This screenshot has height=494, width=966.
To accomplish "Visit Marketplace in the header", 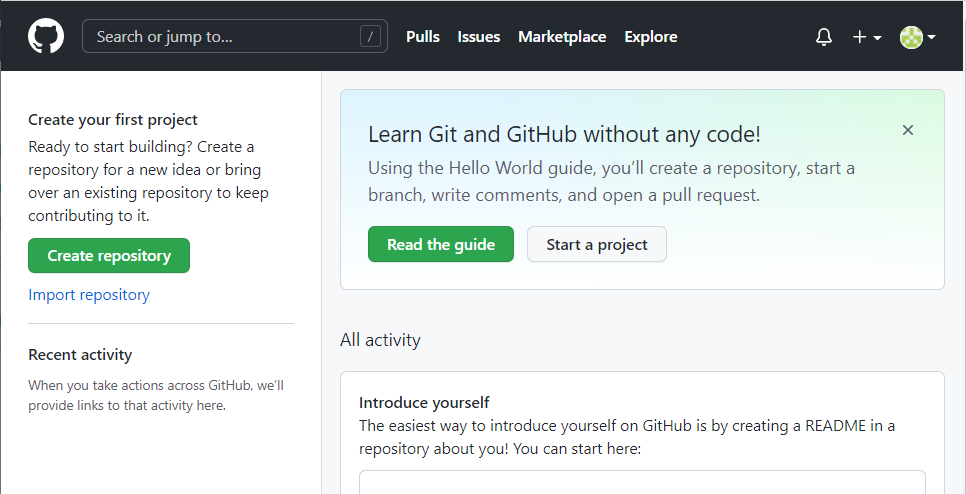I will pyautogui.click(x=562, y=37).
